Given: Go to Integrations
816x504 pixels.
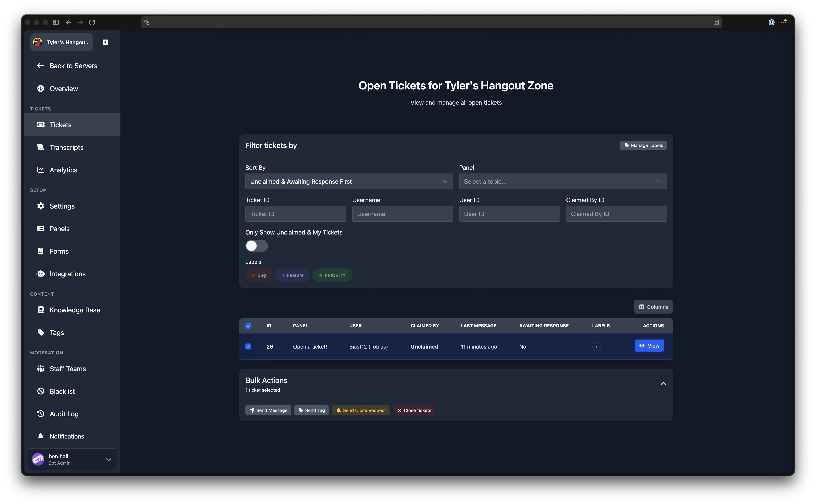Looking at the screenshot, I should tap(72, 274).
